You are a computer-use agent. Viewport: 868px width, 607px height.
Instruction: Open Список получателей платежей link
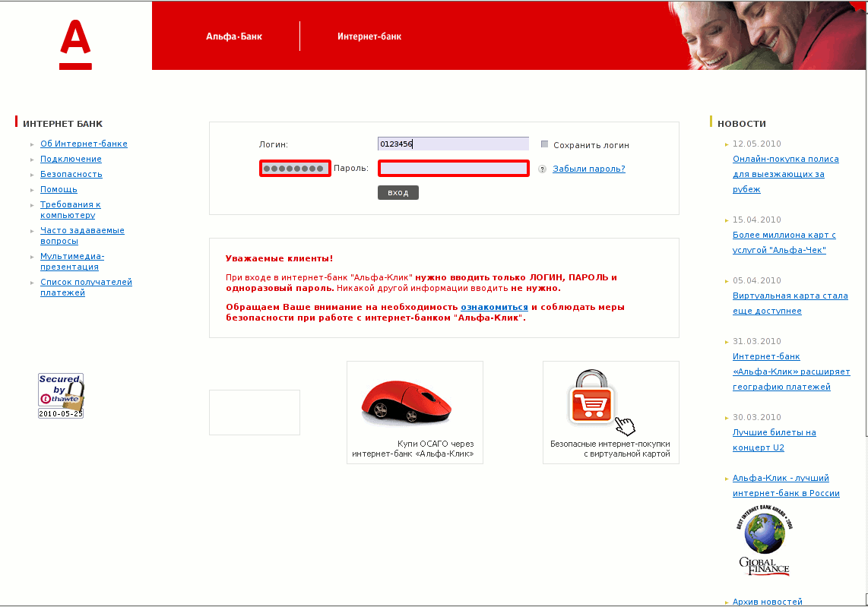tap(86, 287)
